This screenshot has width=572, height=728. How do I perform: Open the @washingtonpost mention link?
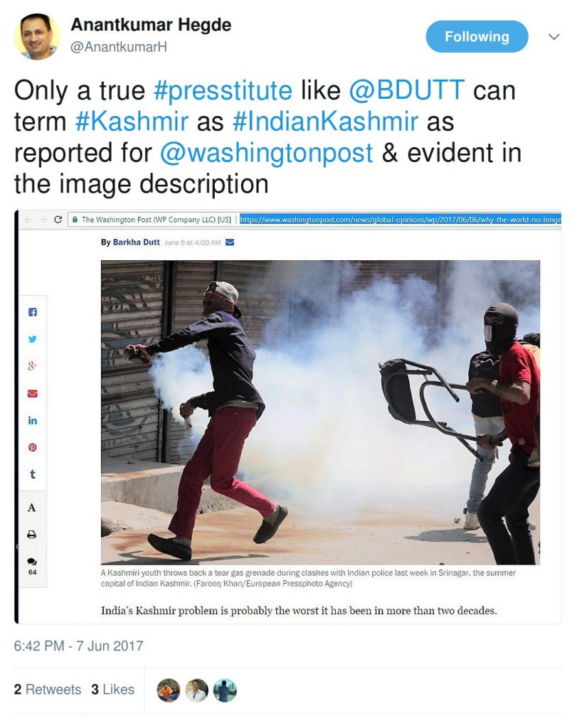click(x=266, y=153)
